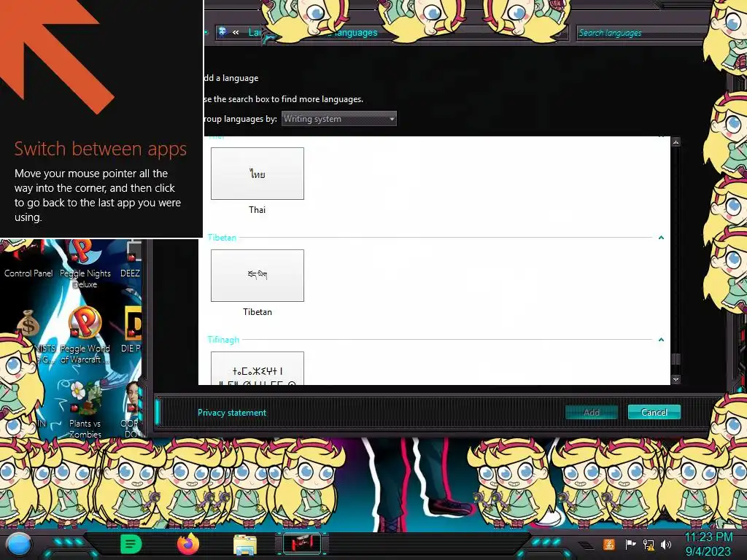This screenshot has height=560, width=747.
Task: Select the Tifinagh script language tile
Action: (258, 368)
